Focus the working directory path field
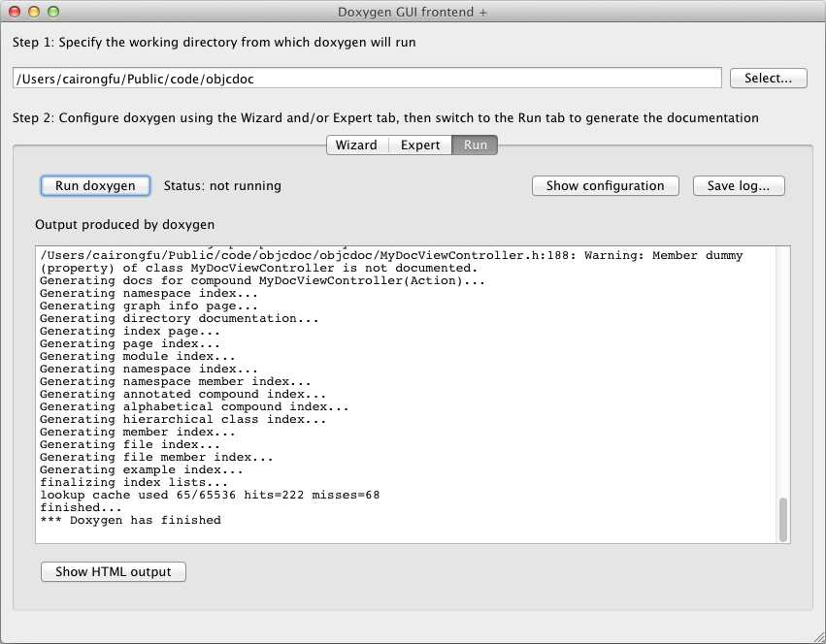Image resolution: width=826 pixels, height=644 pixels. point(367,78)
